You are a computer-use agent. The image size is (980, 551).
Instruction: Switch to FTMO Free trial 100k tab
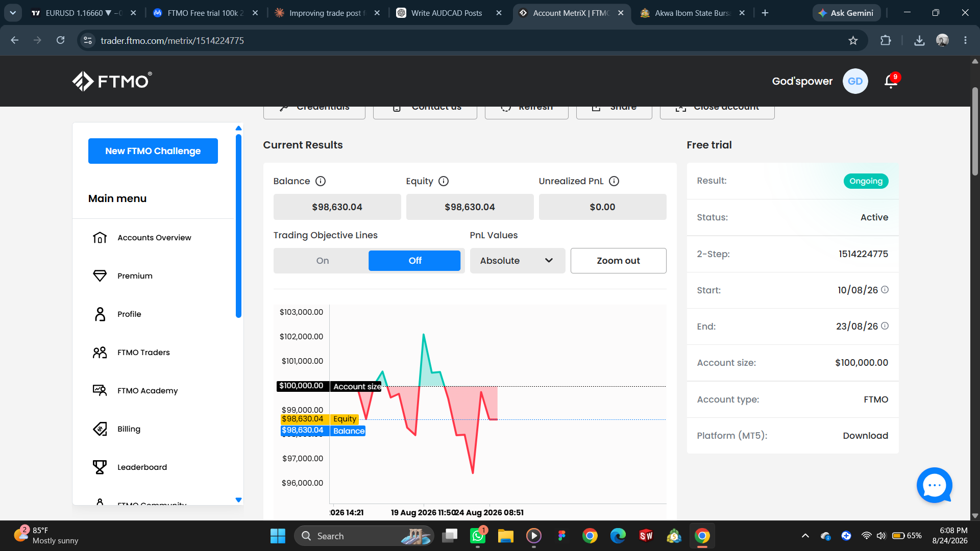(x=205, y=13)
